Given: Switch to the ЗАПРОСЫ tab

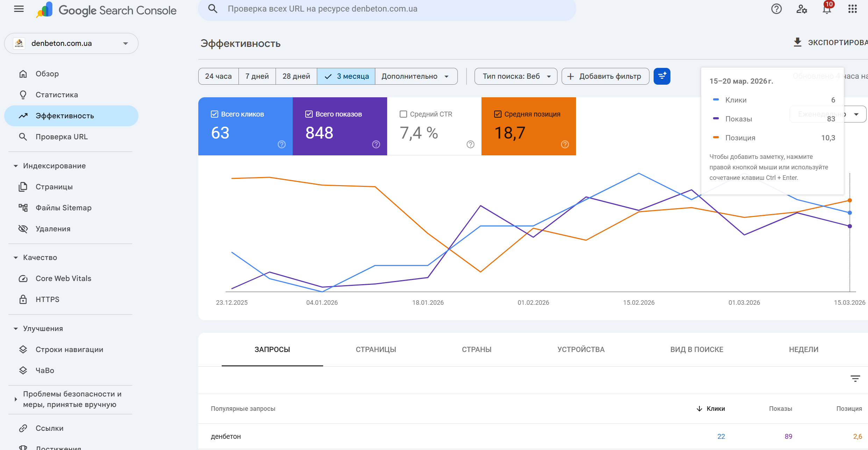Looking at the screenshot, I should [272, 350].
